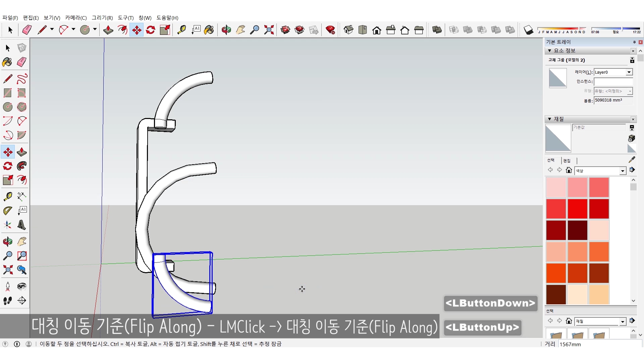Viewport: 644px width, 362px height.
Task: Click the 인스턴스 name input field
Action: 613,81
